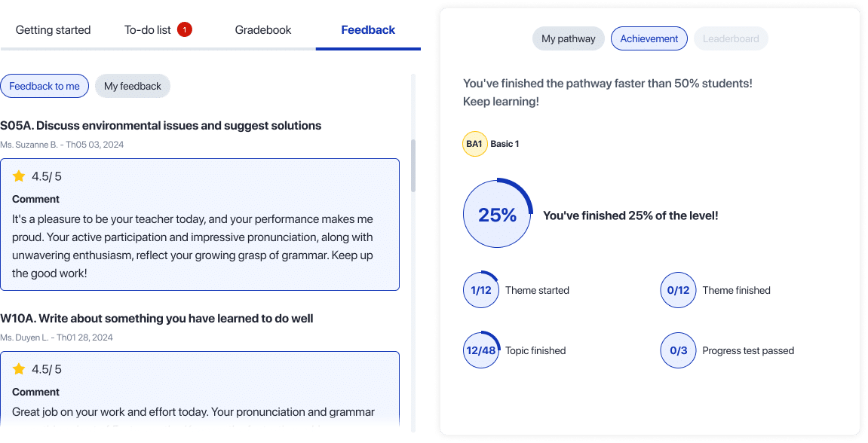The width and height of the screenshot is (868, 443).
Task: Click the 0/12 Theme finished circle
Action: (678, 290)
